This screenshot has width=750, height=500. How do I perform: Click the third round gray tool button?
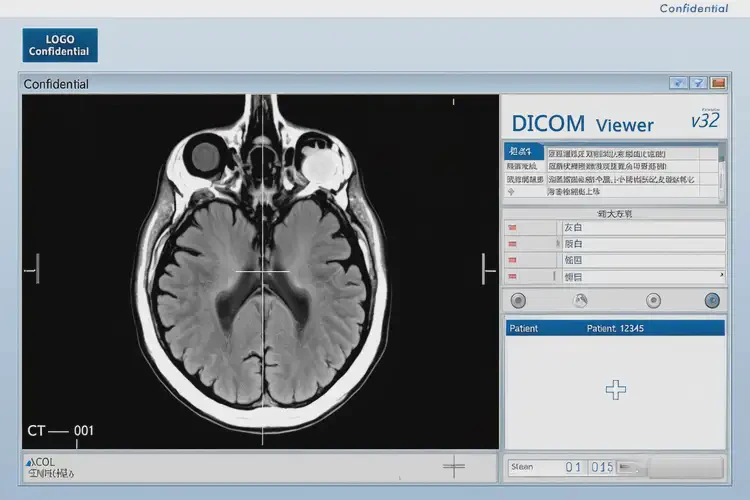coord(653,300)
